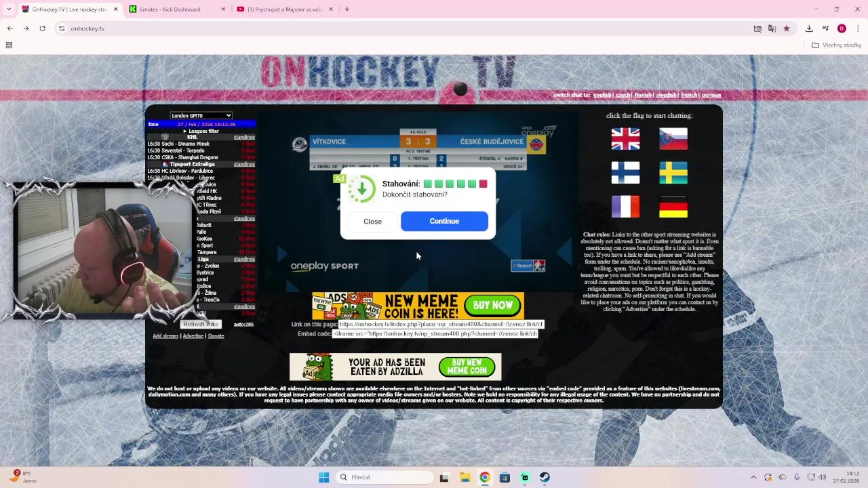Click Buy New Meme Coin on Adzilla banner
This screenshot has width=868, height=488.
point(467,367)
